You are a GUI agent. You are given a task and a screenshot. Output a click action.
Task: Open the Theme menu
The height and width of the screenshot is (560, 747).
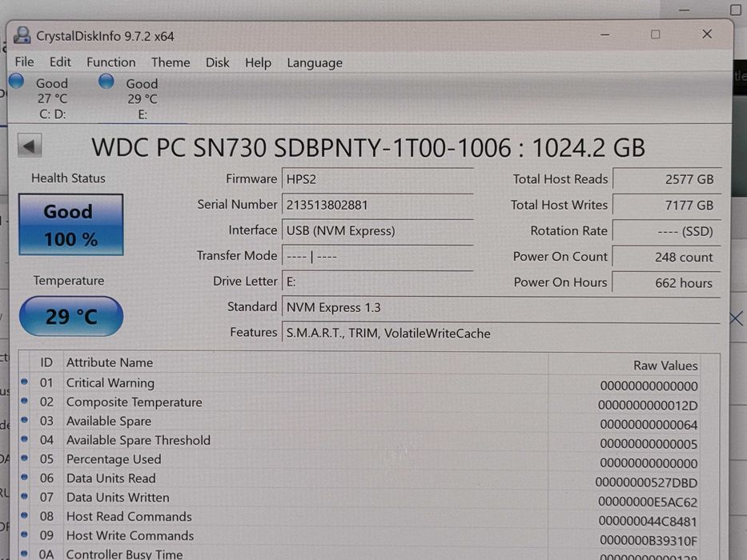pyautogui.click(x=171, y=62)
